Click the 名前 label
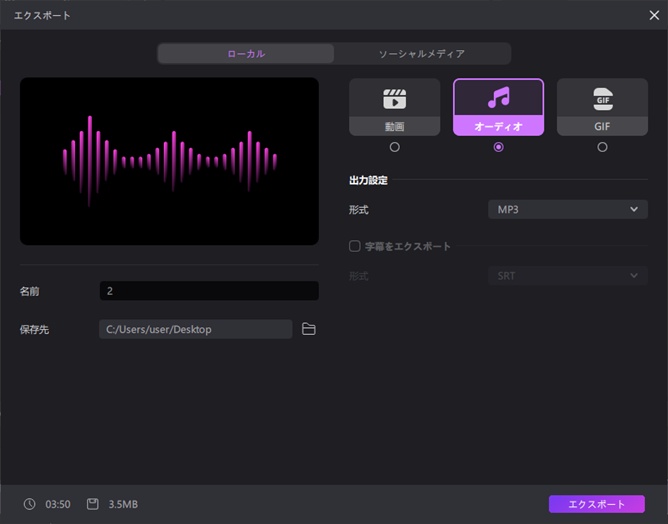Screen dimensions: 668x524 (29, 291)
